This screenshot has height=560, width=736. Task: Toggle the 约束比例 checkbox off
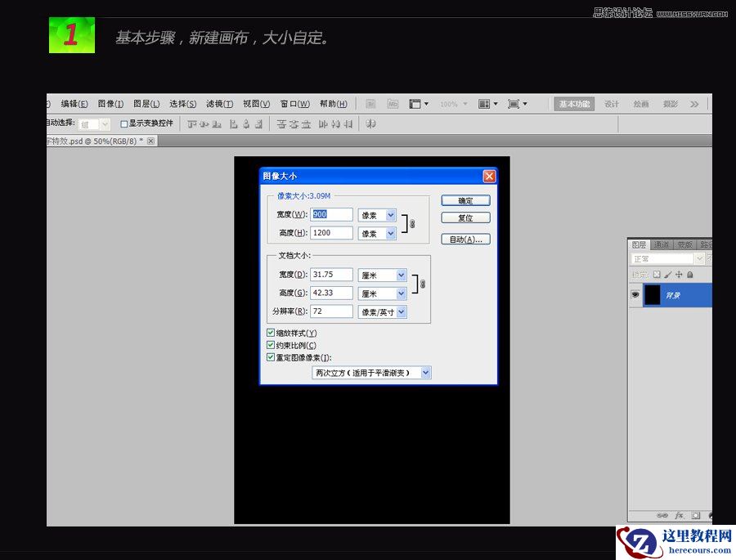point(271,344)
